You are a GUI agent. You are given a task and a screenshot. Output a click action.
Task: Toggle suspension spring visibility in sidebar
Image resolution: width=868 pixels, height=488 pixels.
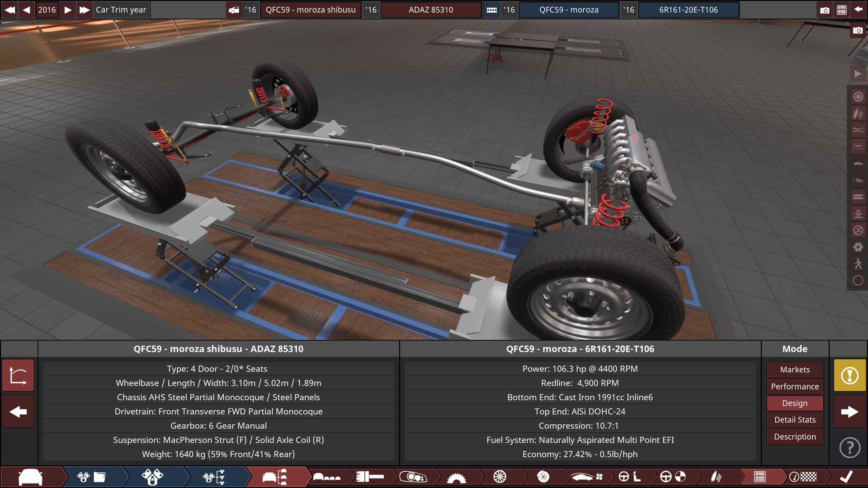tap(858, 113)
